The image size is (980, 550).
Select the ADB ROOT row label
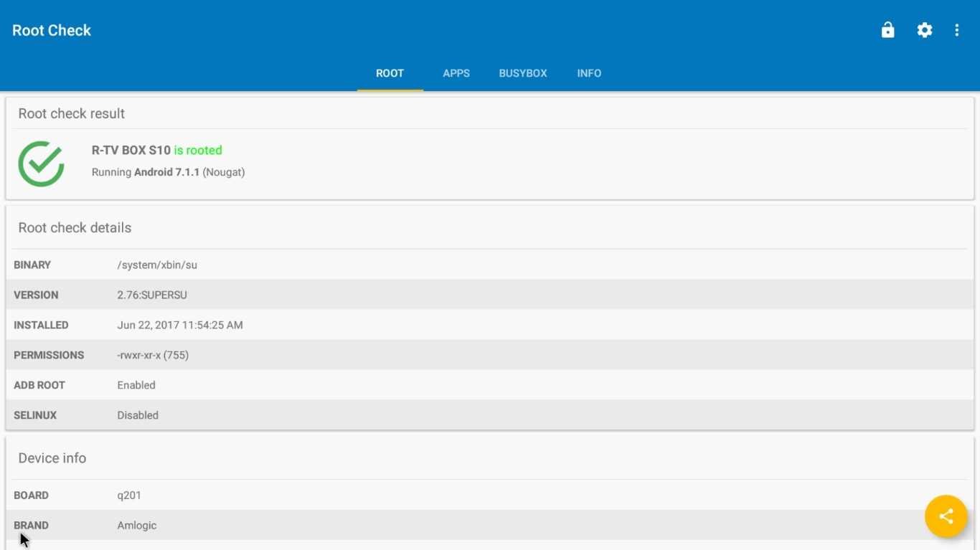(x=39, y=385)
